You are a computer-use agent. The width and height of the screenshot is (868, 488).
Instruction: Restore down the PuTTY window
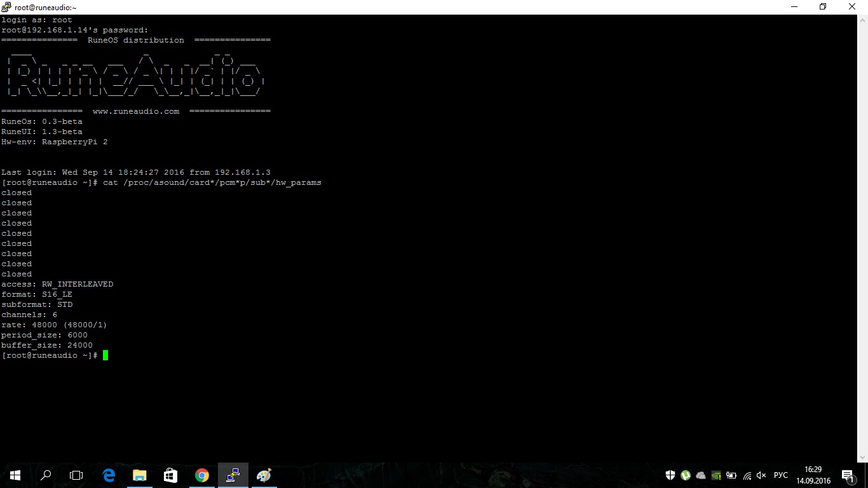click(824, 7)
